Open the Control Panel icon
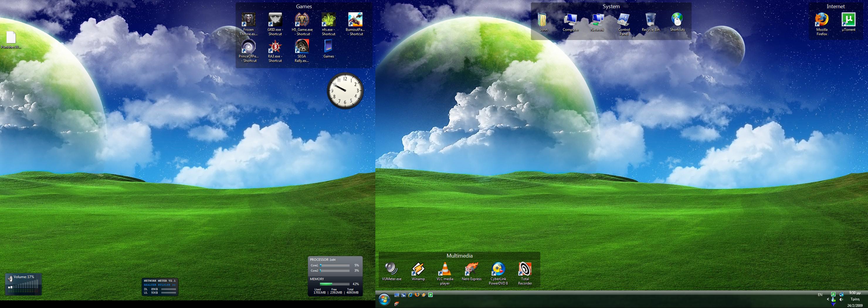This screenshot has height=308, width=868. tap(624, 20)
